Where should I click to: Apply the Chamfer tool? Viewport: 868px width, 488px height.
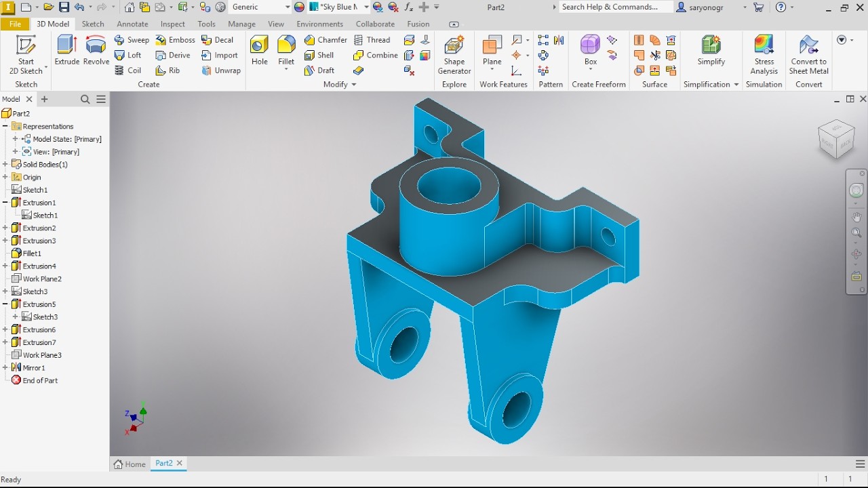[325, 40]
